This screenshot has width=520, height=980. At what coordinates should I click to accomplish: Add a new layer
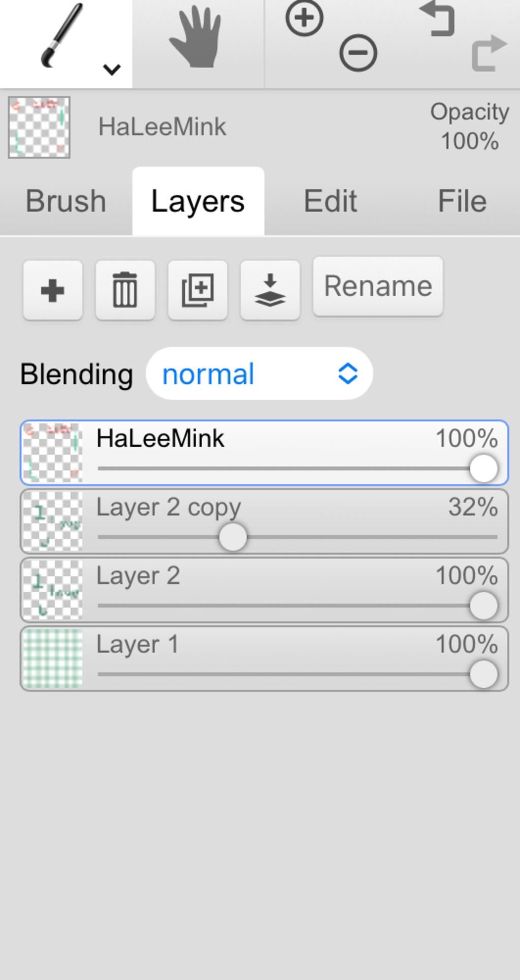53,291
